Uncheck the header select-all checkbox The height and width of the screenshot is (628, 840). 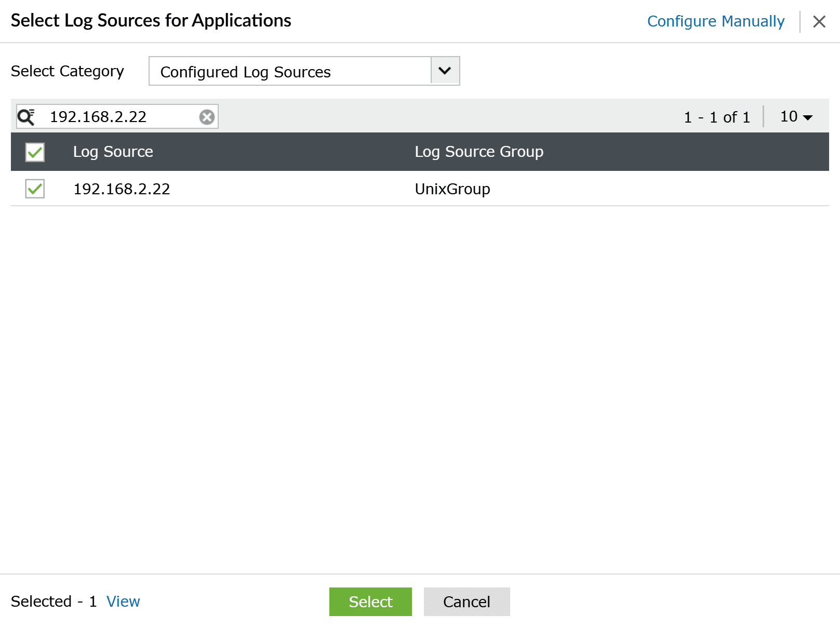(x=34, y=152)
